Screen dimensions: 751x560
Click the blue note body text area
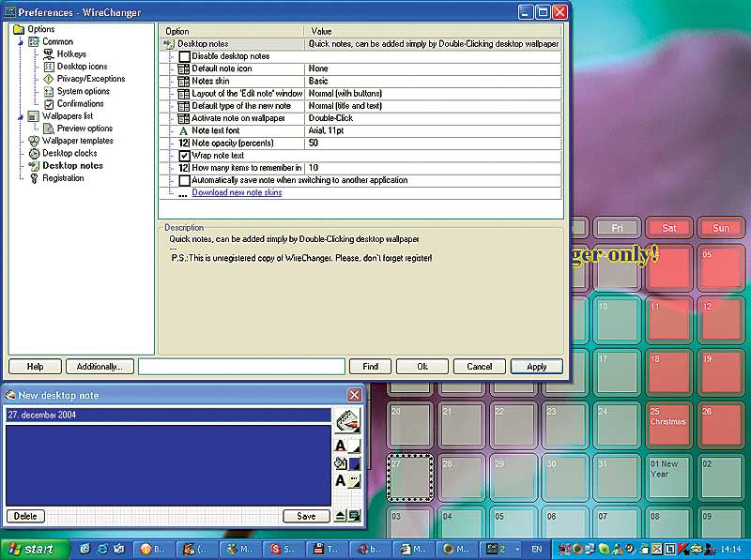168,465
